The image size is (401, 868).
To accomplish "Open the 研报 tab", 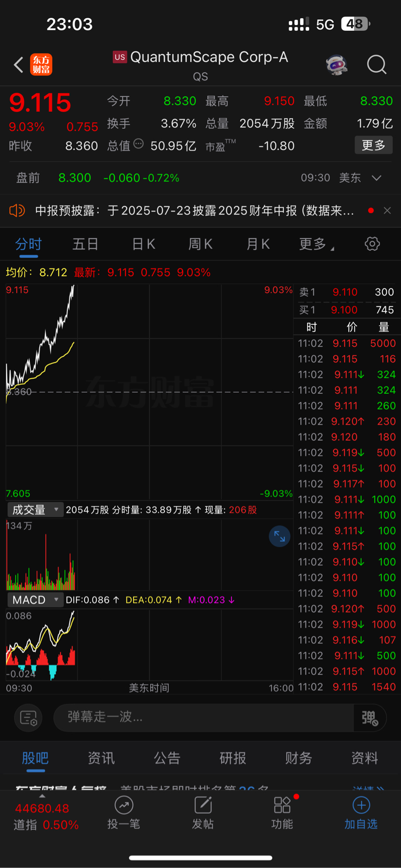I will pyautogui.click(x=233, y=758).
